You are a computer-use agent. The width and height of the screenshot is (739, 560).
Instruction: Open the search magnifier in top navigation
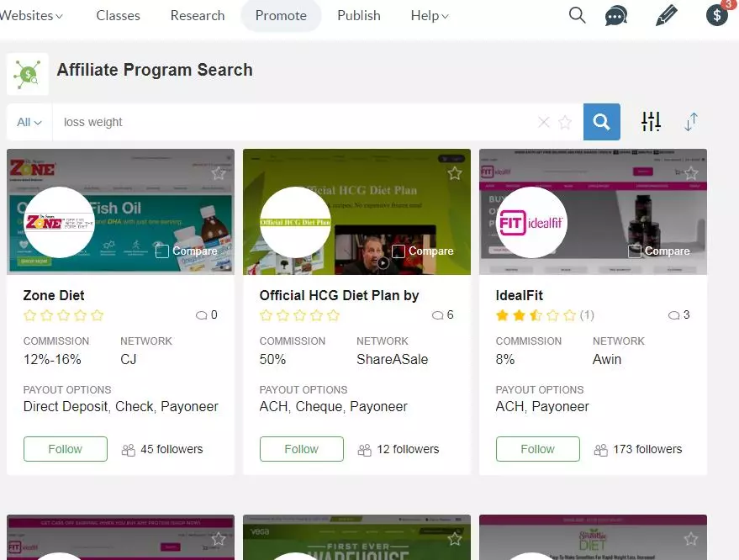(577, 15)
